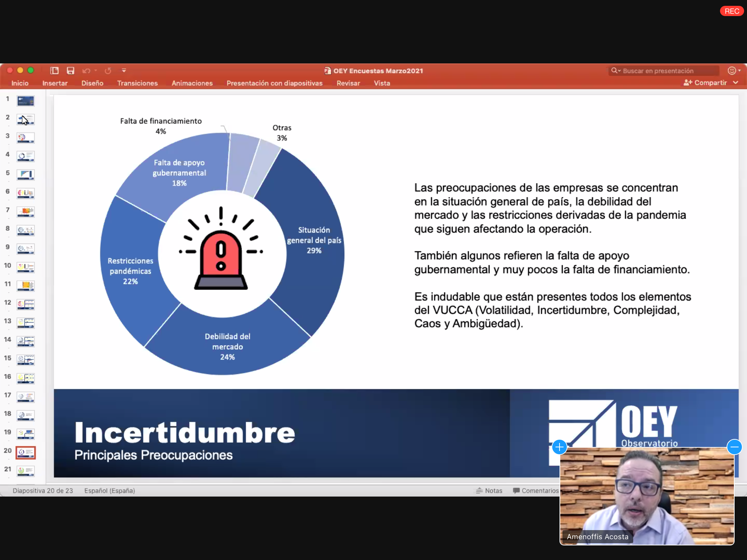747x560 pixels.
Task: Click the magnifier search icon
Action: click(x=615, y=71)
